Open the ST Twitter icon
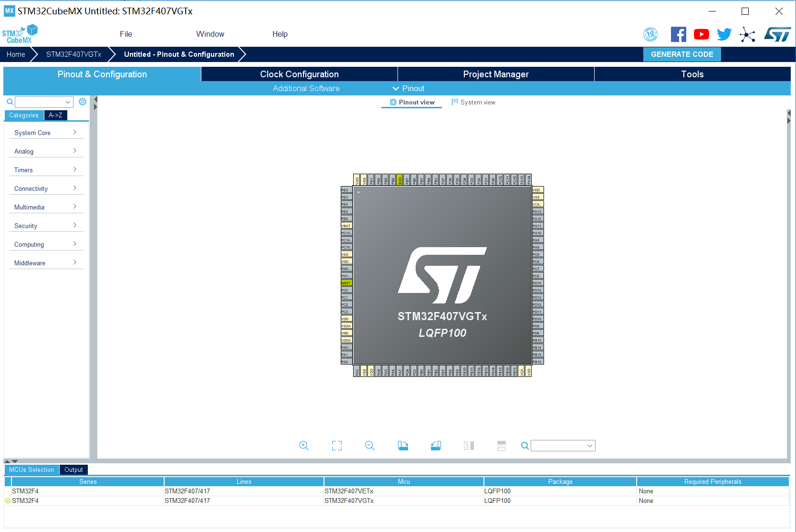The width and height of the screenshot is (796, 532). pos(724,34)
